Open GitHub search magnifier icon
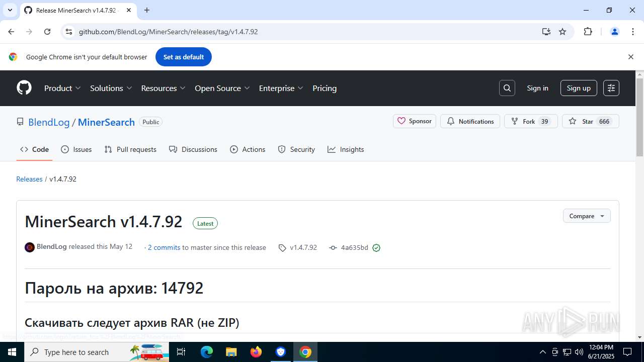 [507, 88]
